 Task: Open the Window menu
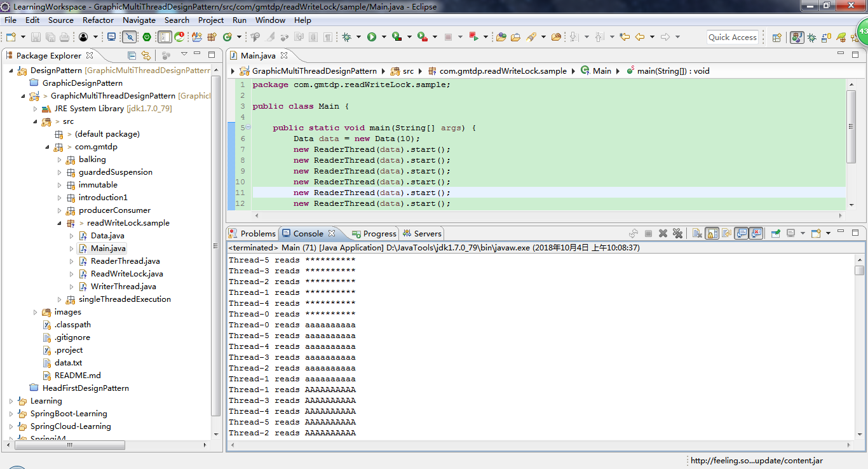tap(271, 20)
